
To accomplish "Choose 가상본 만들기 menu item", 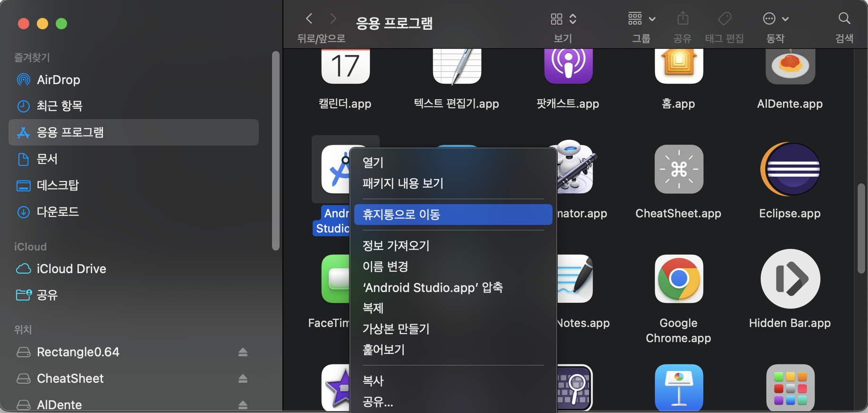I will point(453,329).
